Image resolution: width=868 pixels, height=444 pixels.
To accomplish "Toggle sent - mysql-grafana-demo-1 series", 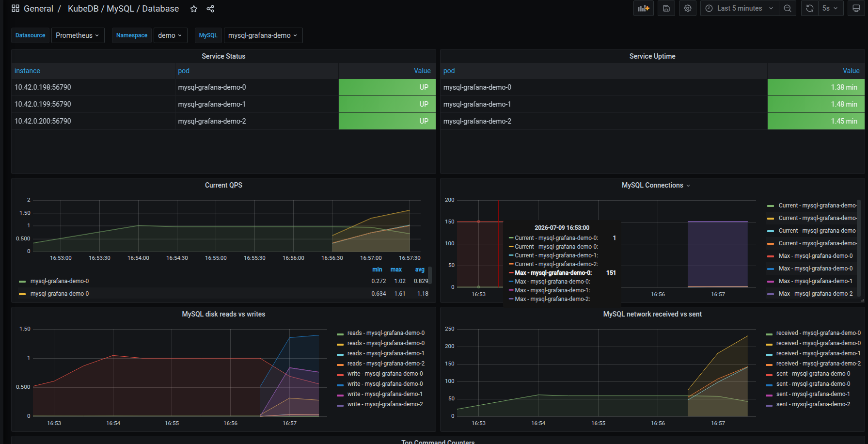I will [813, 394].
